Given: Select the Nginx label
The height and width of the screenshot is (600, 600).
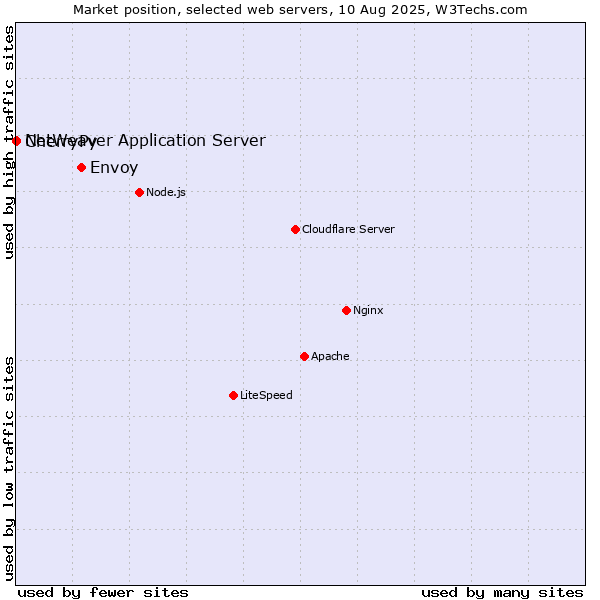Looking at the screenshot, I should tap(368, 310).
